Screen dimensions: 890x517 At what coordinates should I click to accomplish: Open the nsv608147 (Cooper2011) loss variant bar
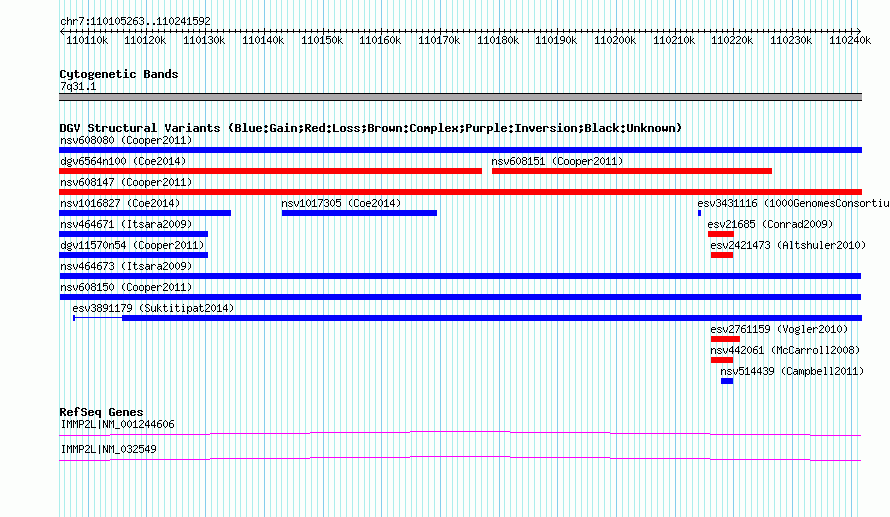click(x=460, y=192)
